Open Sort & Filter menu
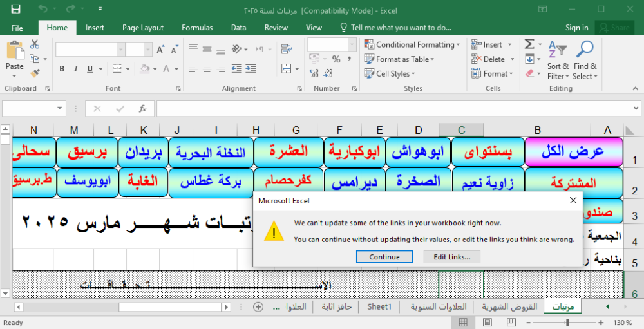The width and height of the screenshot is (644, 329). pyautogui.click(x=558, y=60)
